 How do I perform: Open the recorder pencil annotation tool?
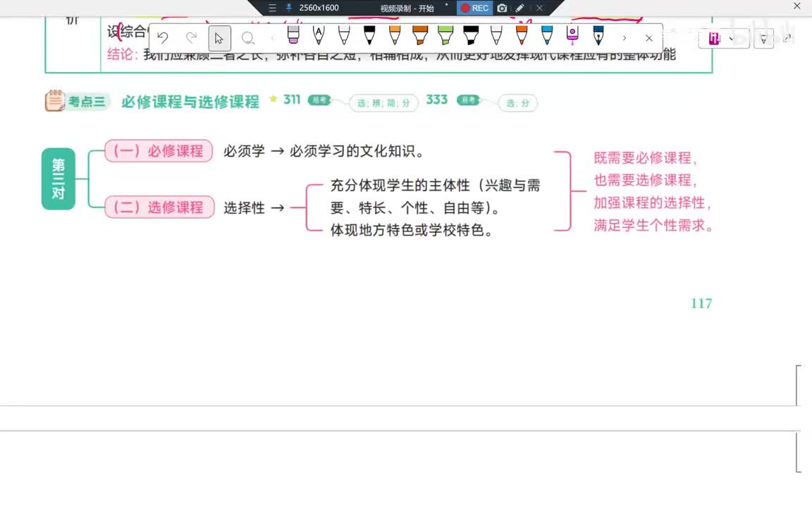click(x=519, y=8)
